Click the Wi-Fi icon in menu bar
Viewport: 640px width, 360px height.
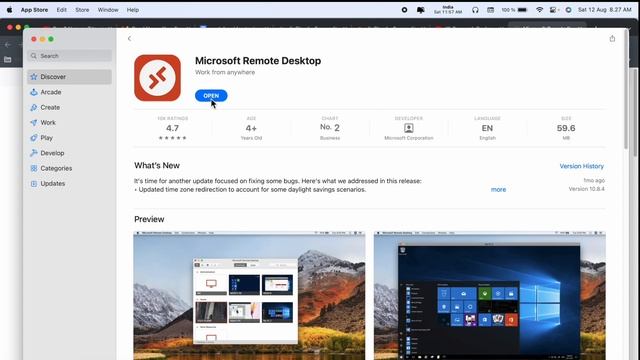(x=539, y=10)
